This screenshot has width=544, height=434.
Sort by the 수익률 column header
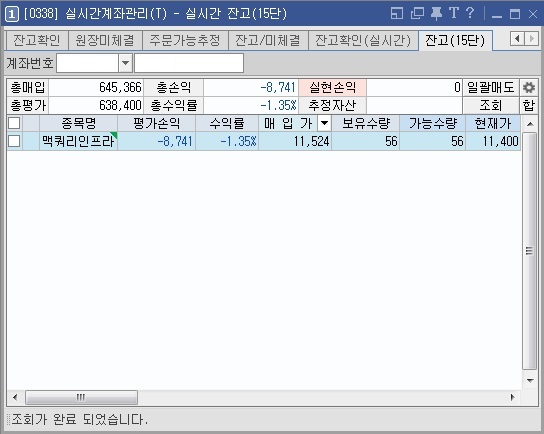coord(227,123)
